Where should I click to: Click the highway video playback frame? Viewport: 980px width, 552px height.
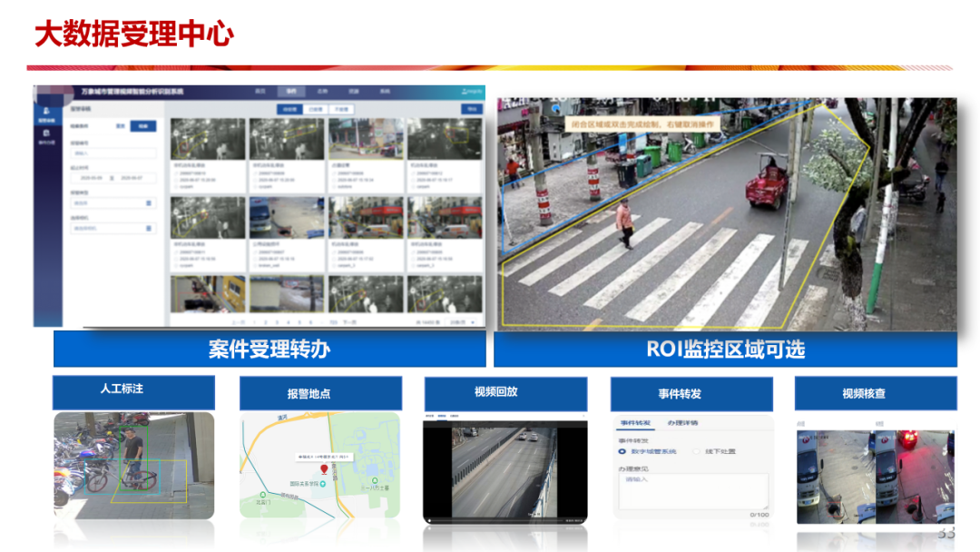(x=505, y=471)
